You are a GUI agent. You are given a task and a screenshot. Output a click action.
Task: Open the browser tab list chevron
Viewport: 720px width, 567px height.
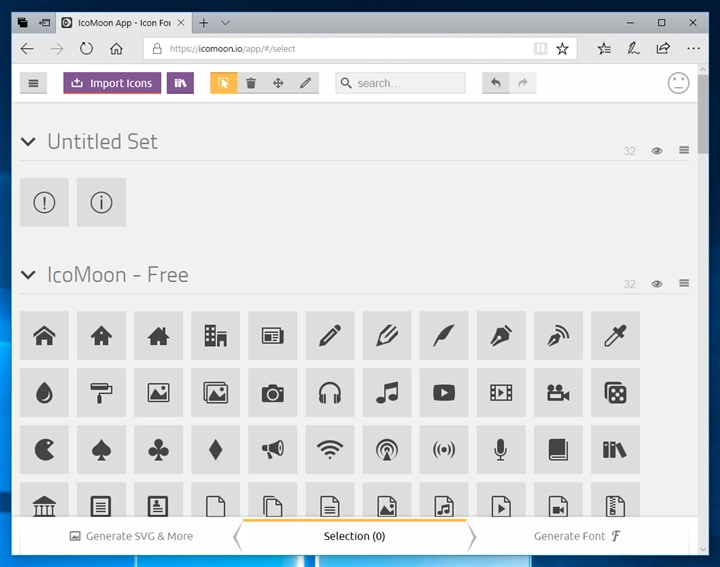[225, 23]
